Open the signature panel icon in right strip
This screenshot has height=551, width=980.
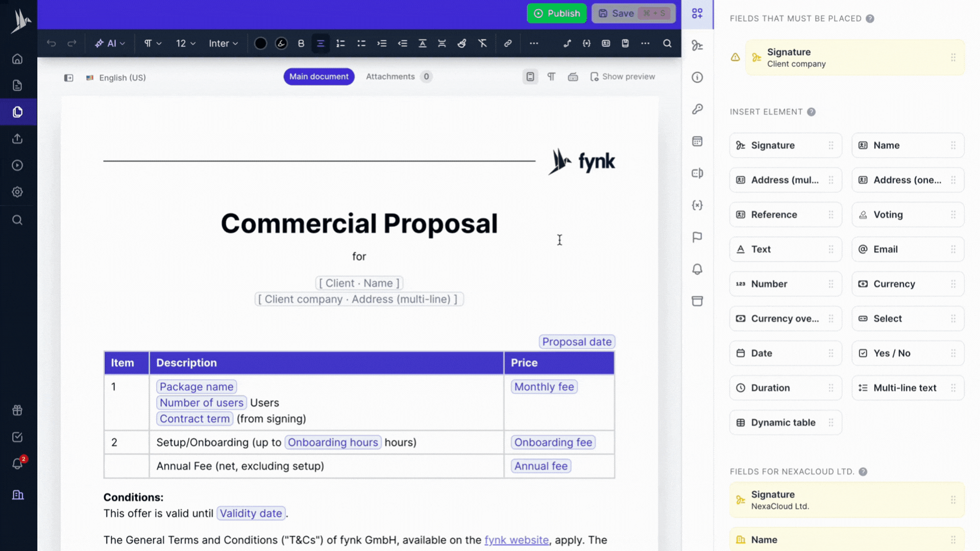[697, 45]
